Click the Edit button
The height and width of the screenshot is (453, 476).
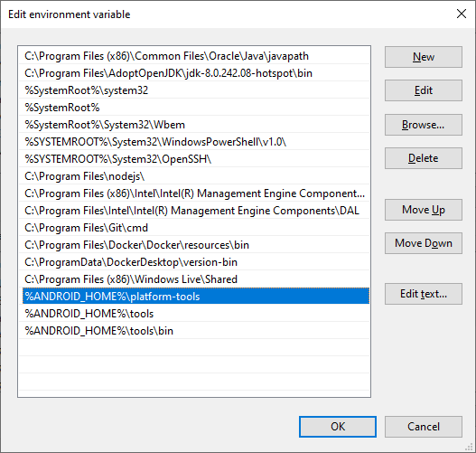point(424,90)
